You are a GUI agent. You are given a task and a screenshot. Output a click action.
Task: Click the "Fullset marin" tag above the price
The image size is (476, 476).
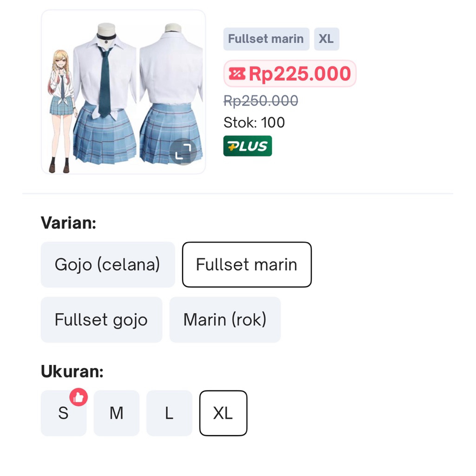(x=266, y=39)
